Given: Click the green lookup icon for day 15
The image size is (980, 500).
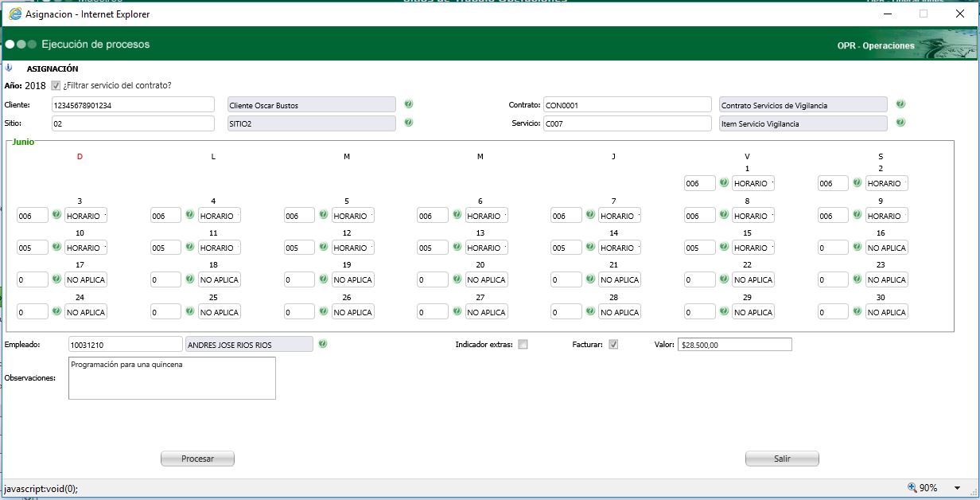Looking at the screenshot, I should coord(724,247).
